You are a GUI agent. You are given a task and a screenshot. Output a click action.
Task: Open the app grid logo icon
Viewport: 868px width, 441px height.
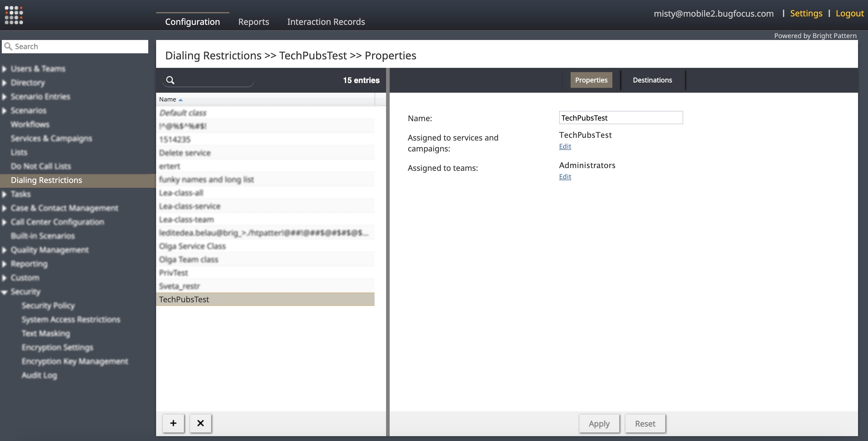[x=14, y=15]
